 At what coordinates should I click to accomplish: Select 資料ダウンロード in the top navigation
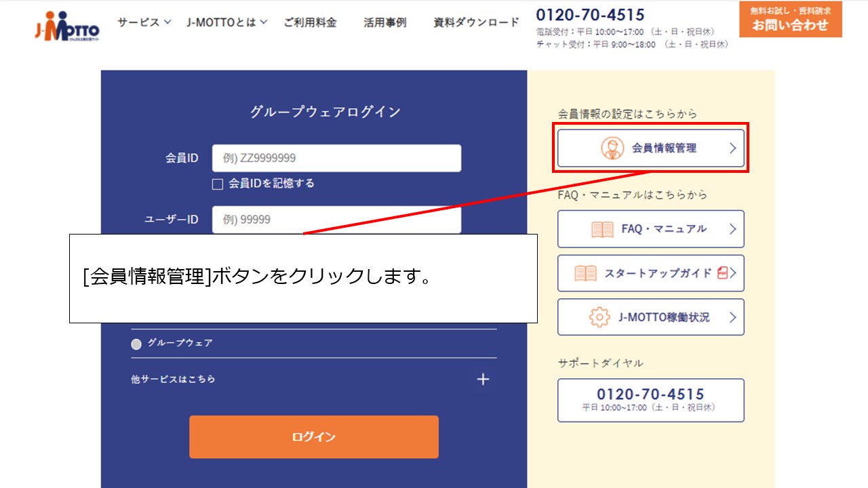(474, 22)
